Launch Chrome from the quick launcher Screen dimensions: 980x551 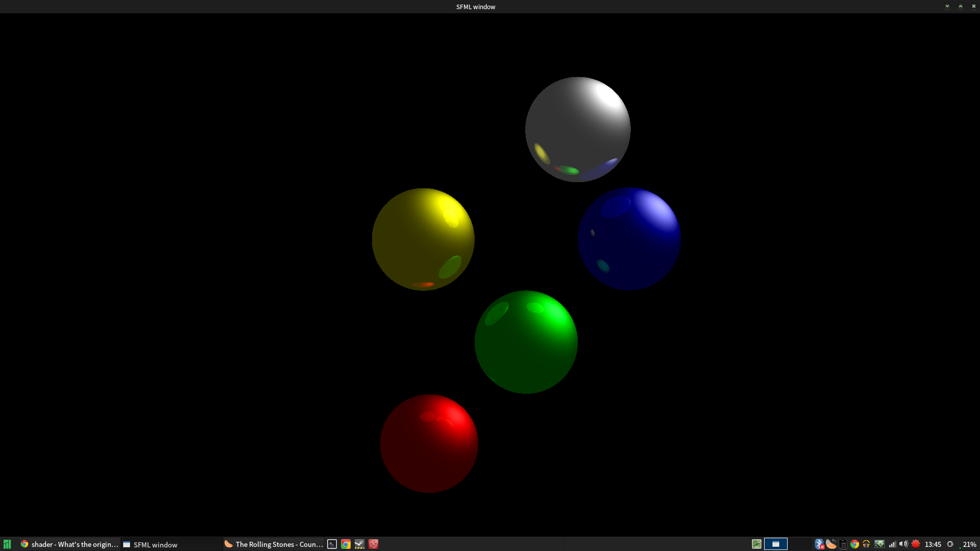(x=346, y=544)
